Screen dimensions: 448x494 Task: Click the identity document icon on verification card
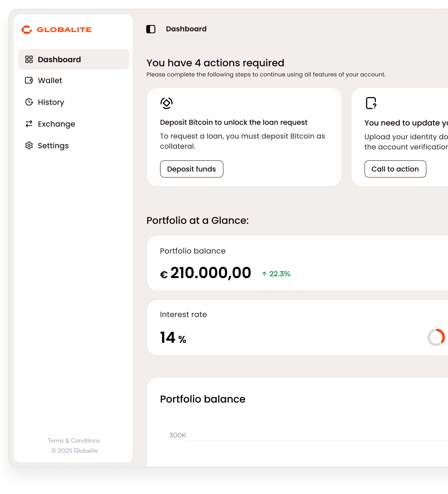(x=371, y=103)
